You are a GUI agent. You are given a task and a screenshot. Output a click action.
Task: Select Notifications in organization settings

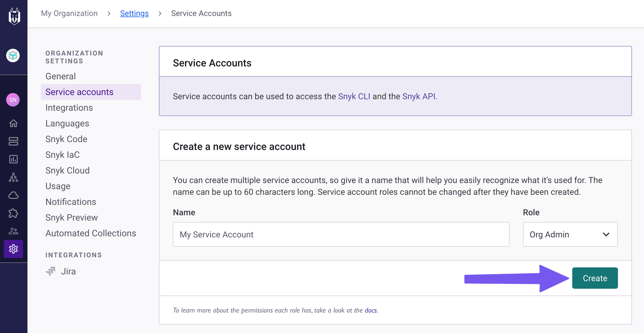click(71, 202)
